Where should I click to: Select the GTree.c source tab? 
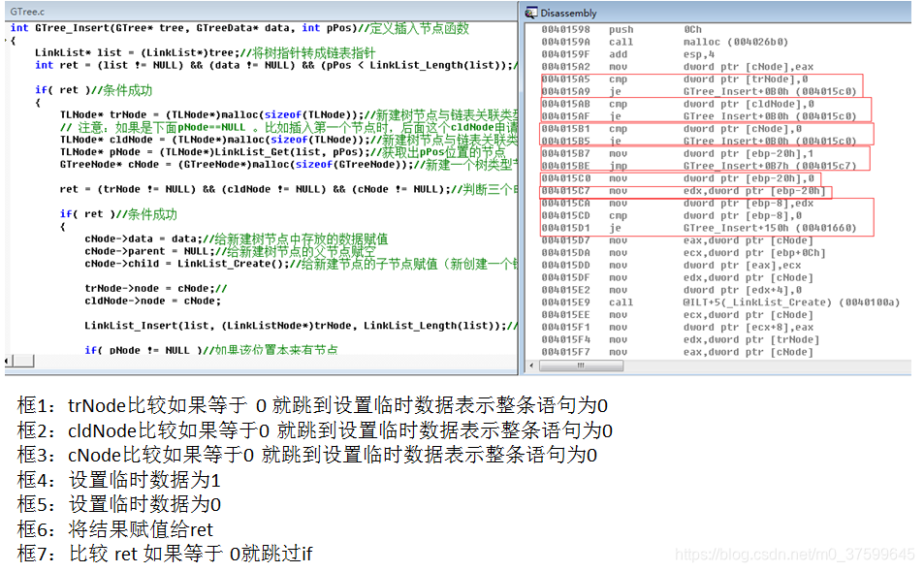pos(27,12)
